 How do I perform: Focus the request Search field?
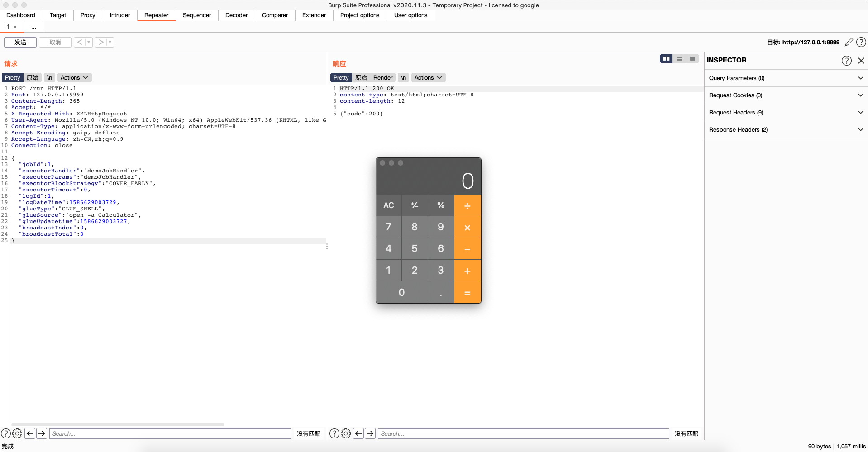pos(170,433)
